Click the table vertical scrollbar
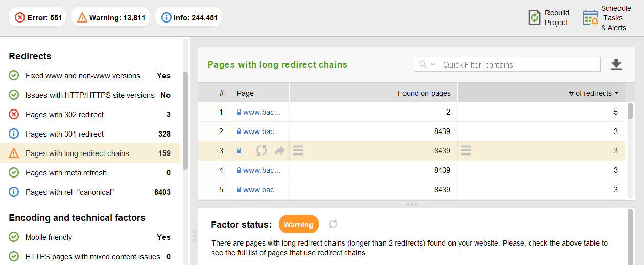Viewport: 644px width, 265px height. pyautogui.click(x=630, y=111)
